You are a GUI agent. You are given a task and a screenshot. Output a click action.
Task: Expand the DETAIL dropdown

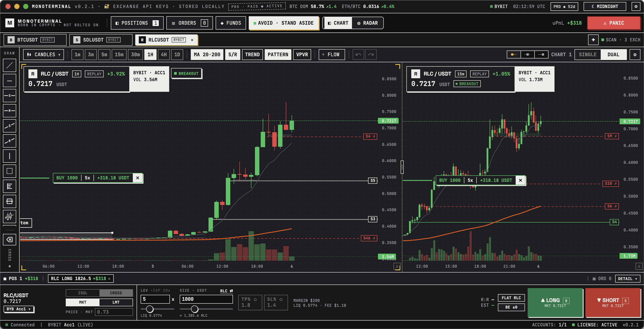(x=628, y=279)
